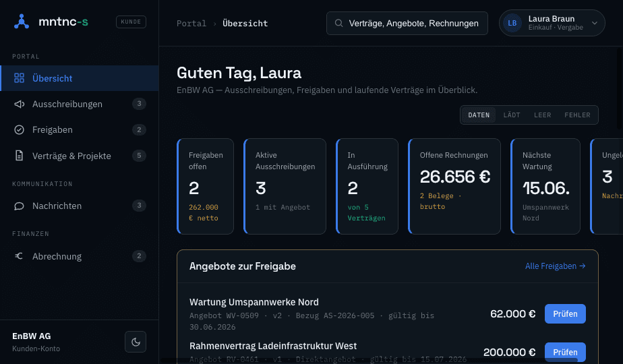Switch to the FEHLER state tab
This screenshot has width=623, height=364.
(x=577, y=115)
